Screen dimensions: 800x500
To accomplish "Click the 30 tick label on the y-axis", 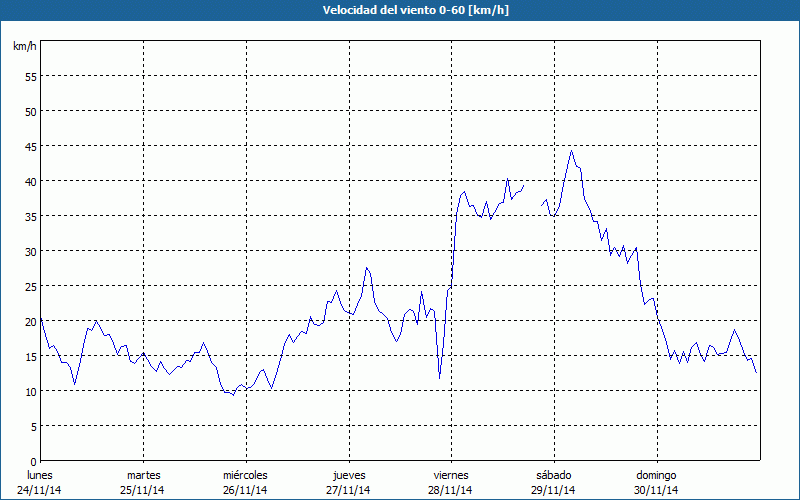I will (x=30, y=251).
